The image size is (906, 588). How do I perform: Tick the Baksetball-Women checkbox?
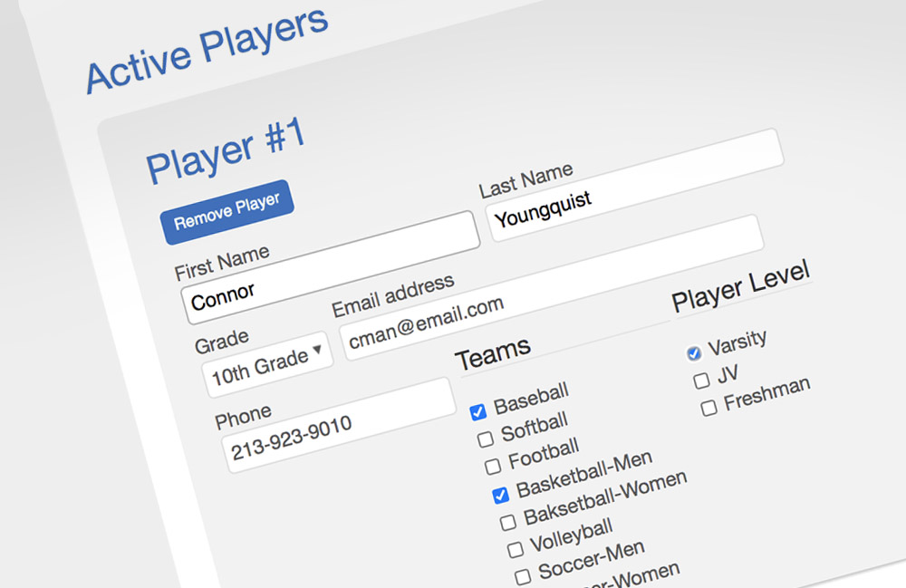508,523
